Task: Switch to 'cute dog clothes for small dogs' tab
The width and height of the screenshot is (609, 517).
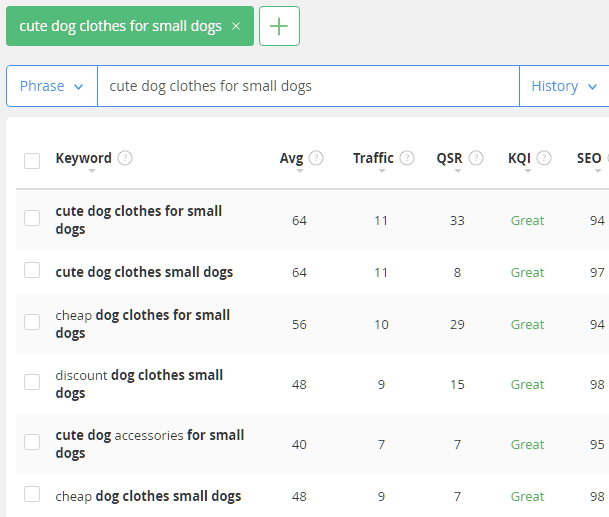Action: 120,26
